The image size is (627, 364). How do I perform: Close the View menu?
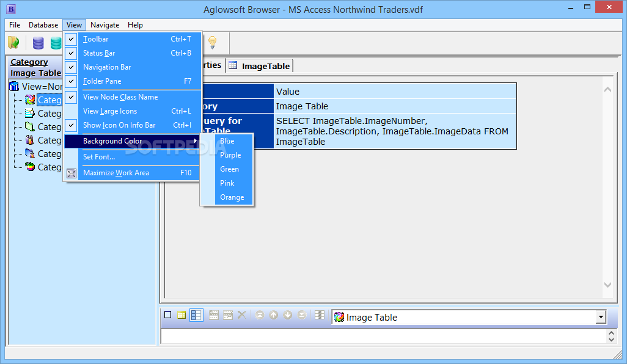(x=74, y=25)
